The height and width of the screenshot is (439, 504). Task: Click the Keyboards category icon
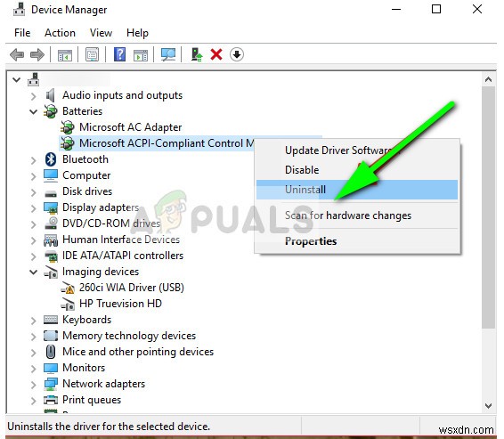click(x=51, y=320)
